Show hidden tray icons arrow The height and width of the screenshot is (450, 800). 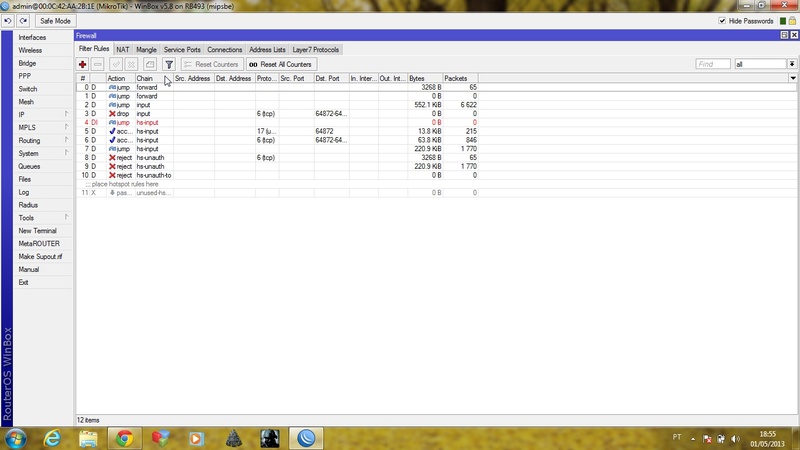pyautogui.click(x=693, y=439)
